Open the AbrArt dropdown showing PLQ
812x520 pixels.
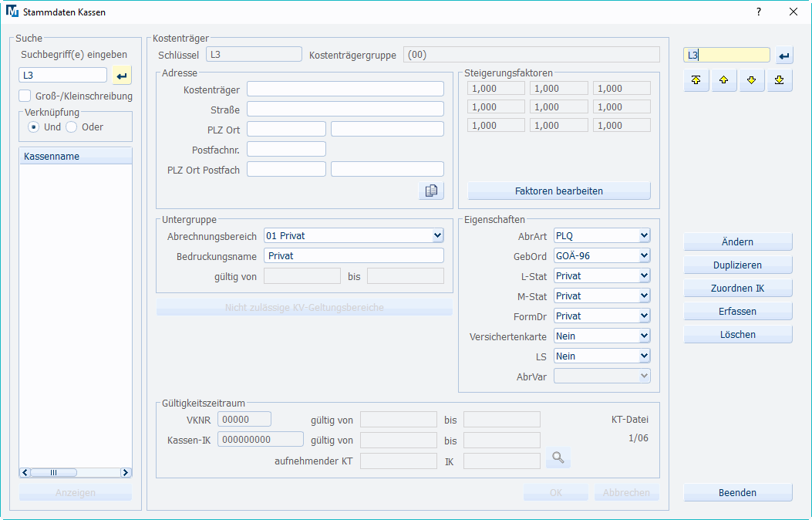[644, 235]
